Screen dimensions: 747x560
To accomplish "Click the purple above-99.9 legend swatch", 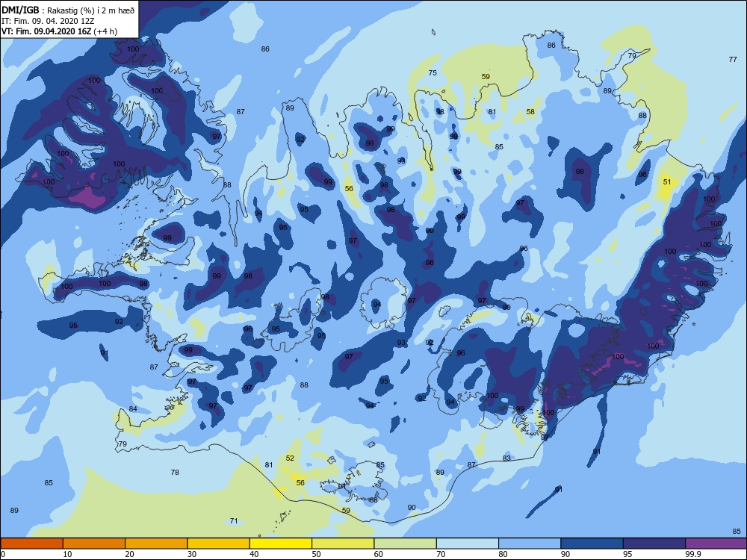I will click(x=716, y=544).
